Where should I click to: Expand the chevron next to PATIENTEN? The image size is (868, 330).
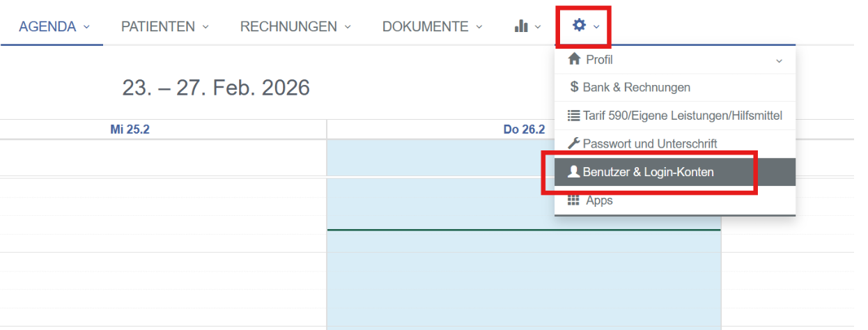(206, 27)
